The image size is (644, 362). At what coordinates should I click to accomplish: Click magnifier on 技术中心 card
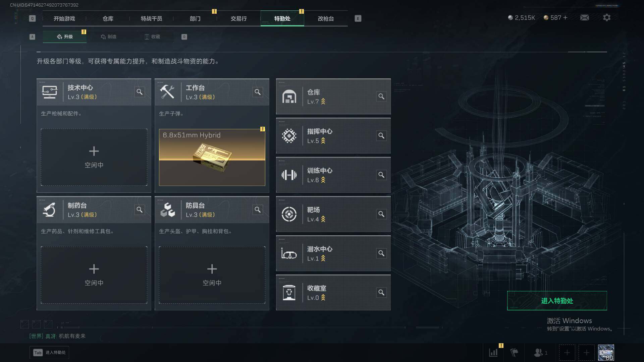tap(140, 92)
